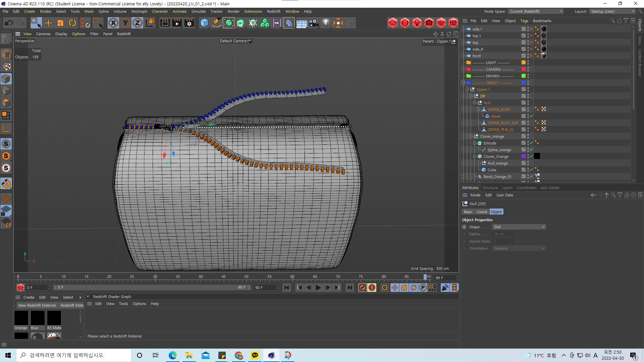Open the Shape dropdown set to Dot
This screenshot has width=644, height=362.
click(519, 227)
